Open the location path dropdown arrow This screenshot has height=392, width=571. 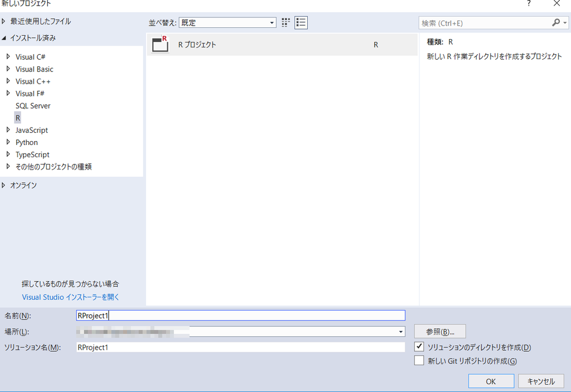coord(400,332)
